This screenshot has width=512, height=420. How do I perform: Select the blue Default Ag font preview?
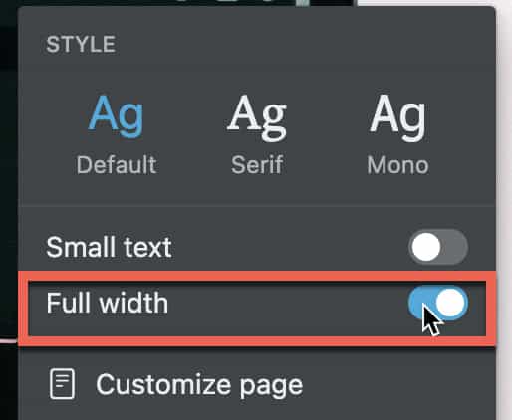pyautogui.click(x=116, y=115)
